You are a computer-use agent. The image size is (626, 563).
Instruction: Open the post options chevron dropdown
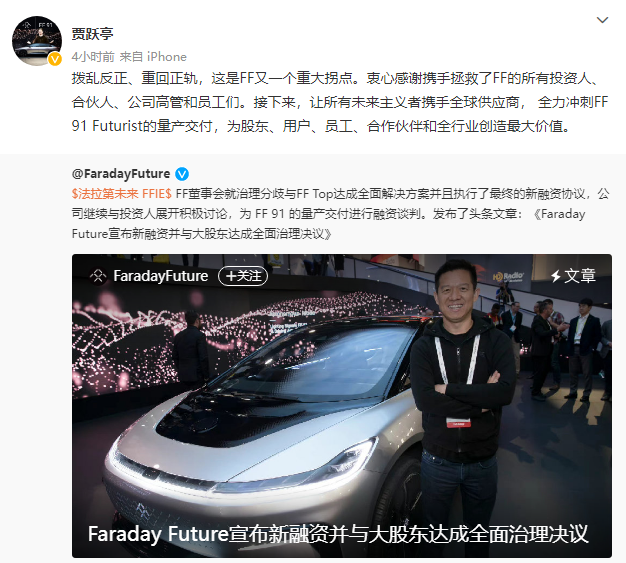click(x=602, y=20)
